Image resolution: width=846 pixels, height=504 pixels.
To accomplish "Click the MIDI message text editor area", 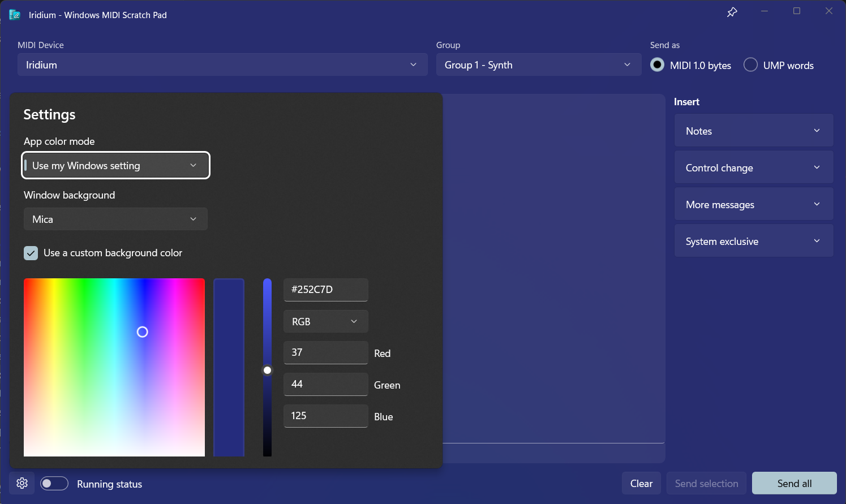I will click(553, 269).
